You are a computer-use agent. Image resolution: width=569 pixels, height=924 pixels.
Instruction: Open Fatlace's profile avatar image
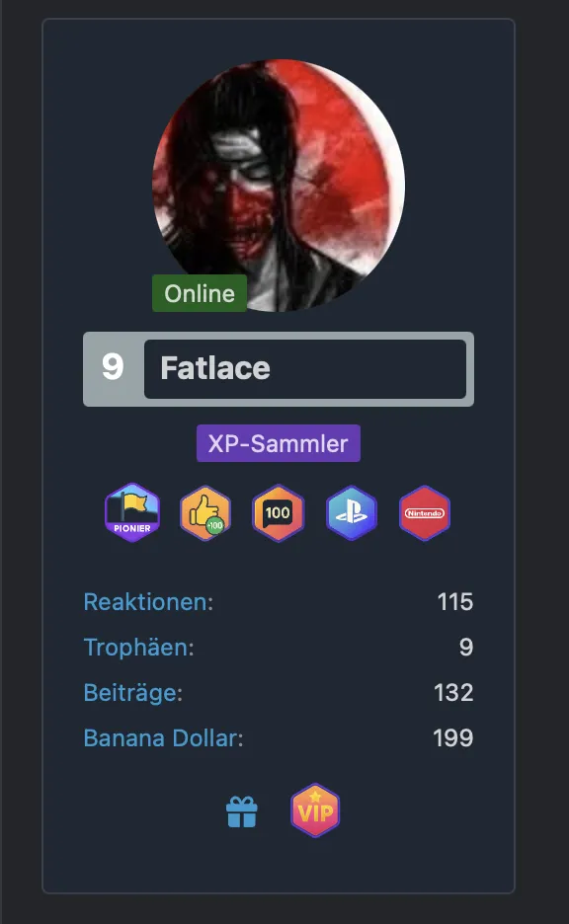pyautogui.click(x=279, y=185)
